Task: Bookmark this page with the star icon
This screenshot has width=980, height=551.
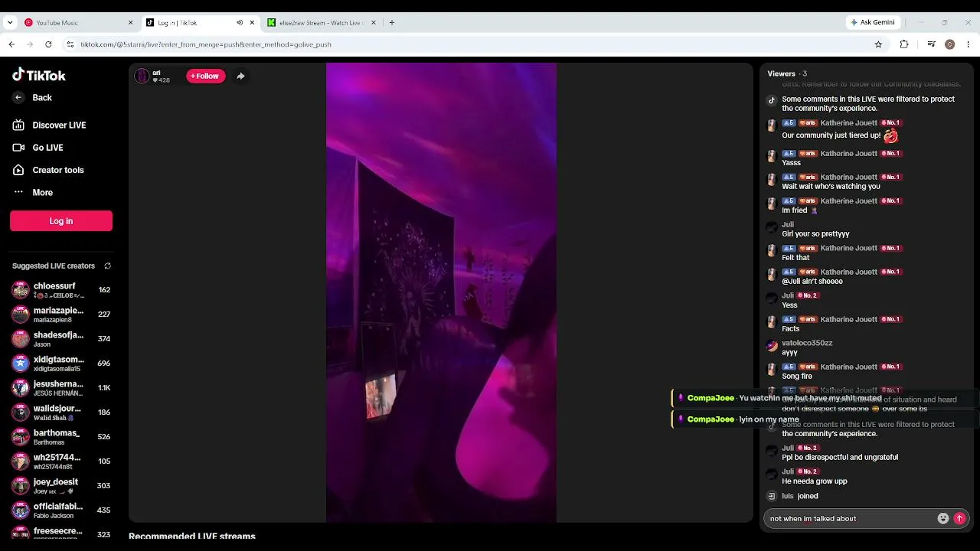Action: tap(878, 44)
